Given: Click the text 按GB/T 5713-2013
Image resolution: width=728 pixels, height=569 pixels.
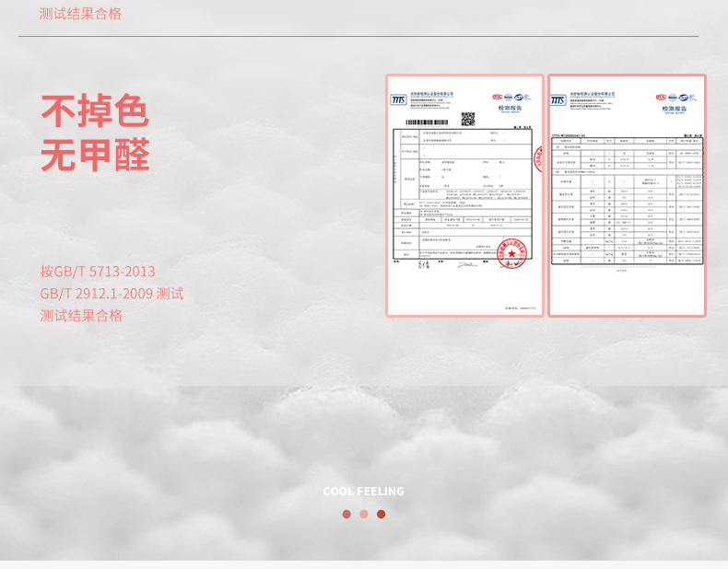Looking at the screenshot, I should (98, 272).
